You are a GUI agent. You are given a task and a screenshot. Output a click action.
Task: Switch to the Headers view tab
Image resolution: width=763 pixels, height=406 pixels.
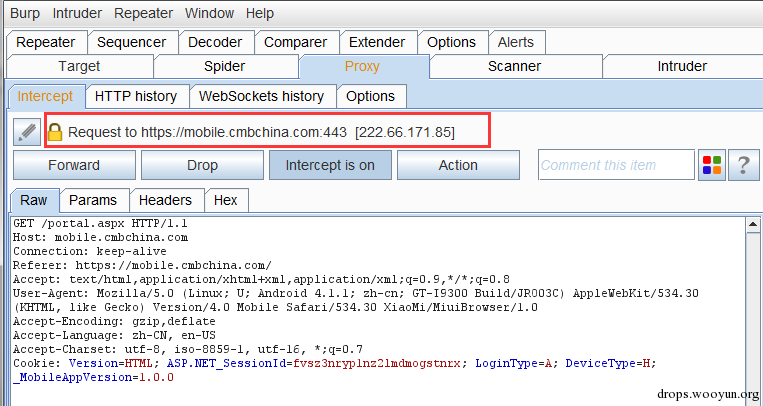(165, 201)
